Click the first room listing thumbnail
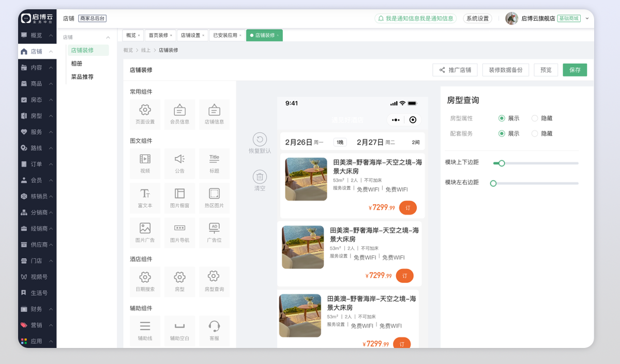The height and width of the screenshot is (364, 620). point(306,179)
